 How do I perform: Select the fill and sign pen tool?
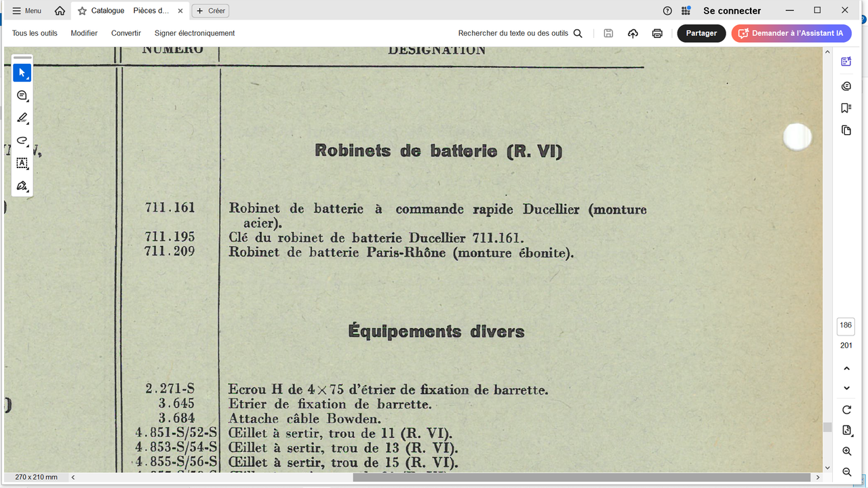point(22,186)
